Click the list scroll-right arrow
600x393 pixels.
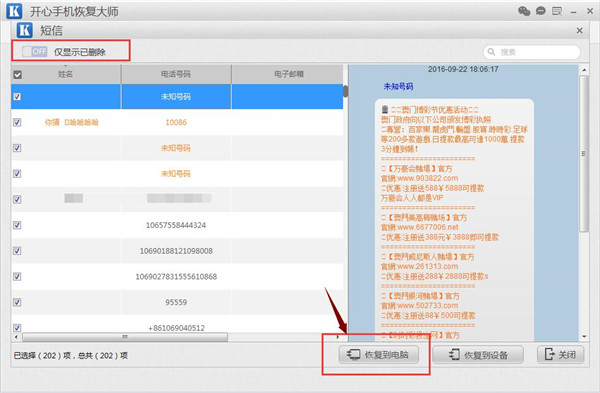[338, 337]
